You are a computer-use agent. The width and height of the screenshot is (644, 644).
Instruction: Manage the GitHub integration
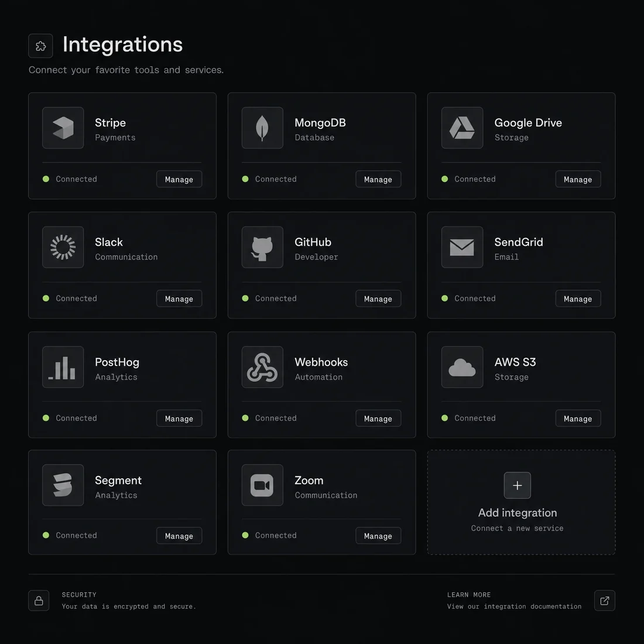378,299
